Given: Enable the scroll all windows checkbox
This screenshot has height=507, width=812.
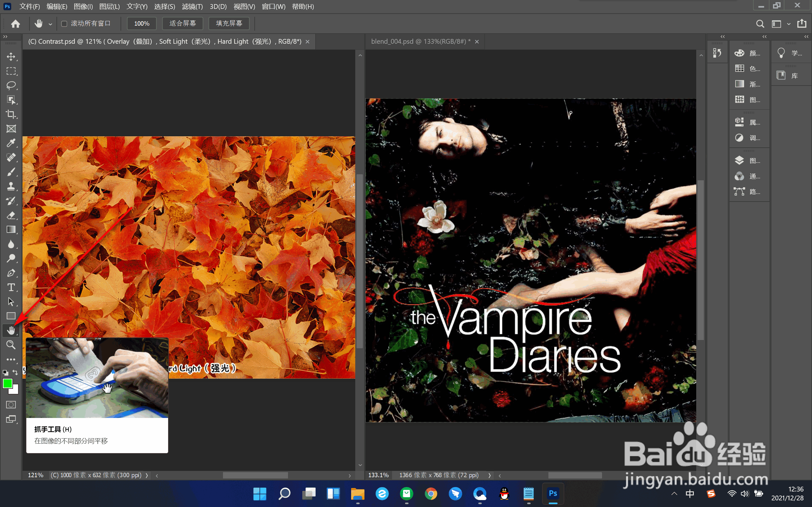Looking at the screenshot, I should click(x=64, y=23).
